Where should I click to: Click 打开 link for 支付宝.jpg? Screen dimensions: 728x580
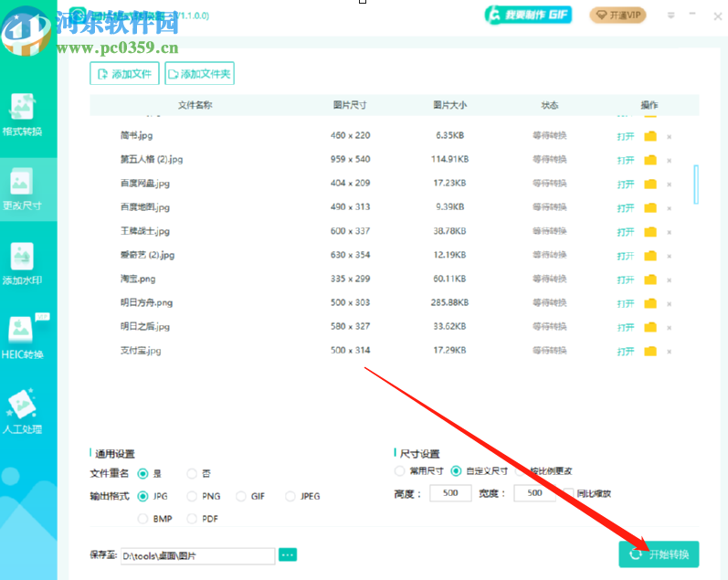click(x=626, y=351)
